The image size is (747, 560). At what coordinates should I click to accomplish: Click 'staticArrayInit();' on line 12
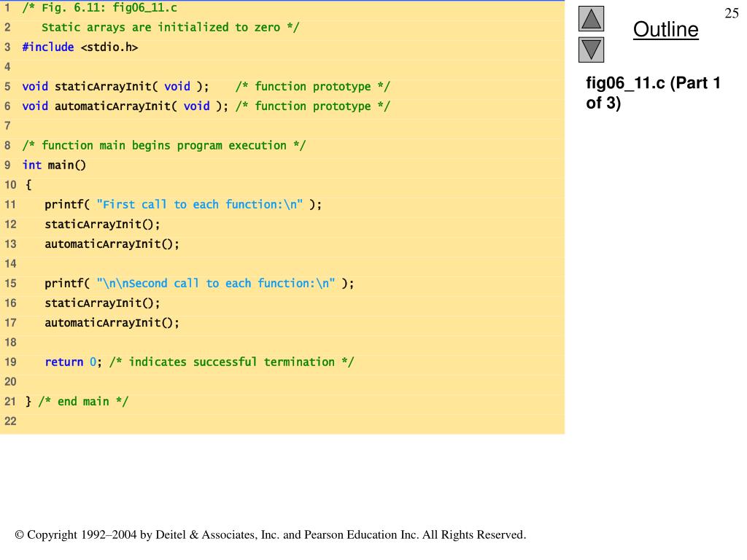tap(102, 225)
